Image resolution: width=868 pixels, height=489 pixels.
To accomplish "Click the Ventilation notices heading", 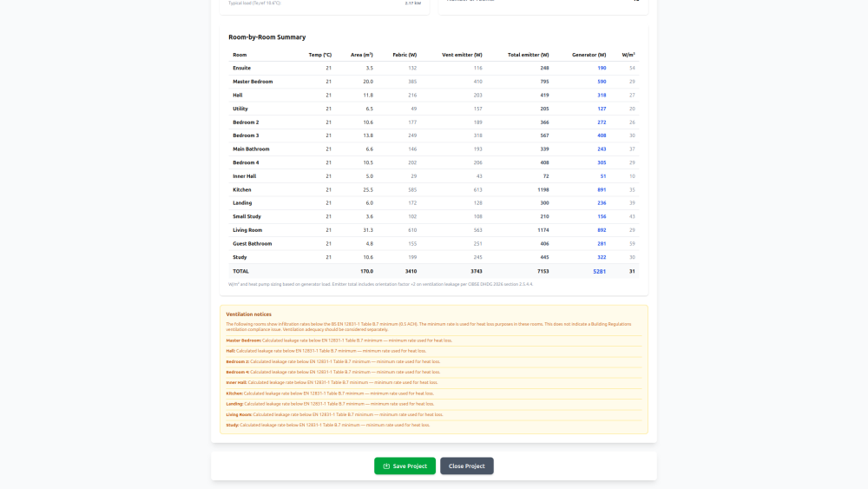I will pyautogui.click(x=248, y=314).
